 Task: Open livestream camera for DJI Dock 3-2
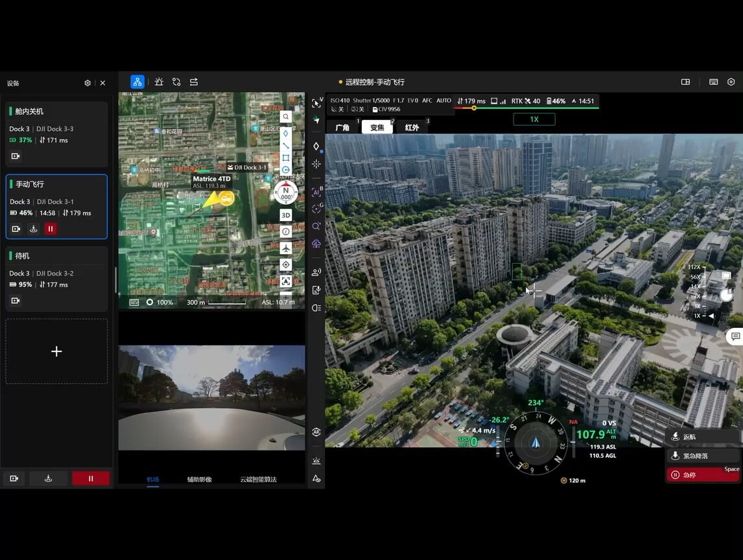coord(16,300)
